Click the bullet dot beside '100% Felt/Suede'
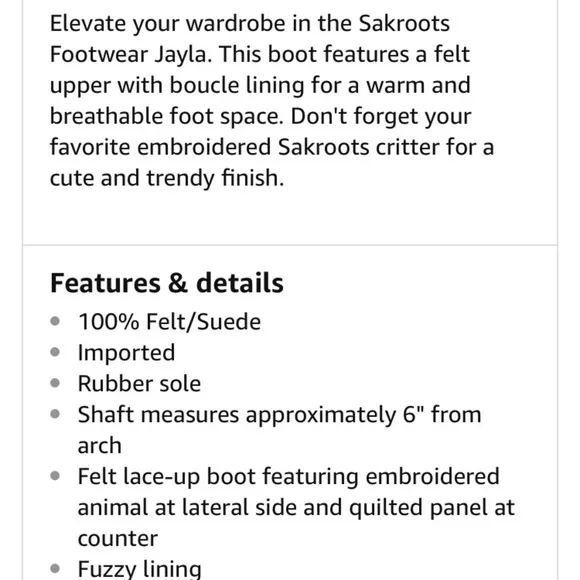580x580 pixels. tap(55, 321)
